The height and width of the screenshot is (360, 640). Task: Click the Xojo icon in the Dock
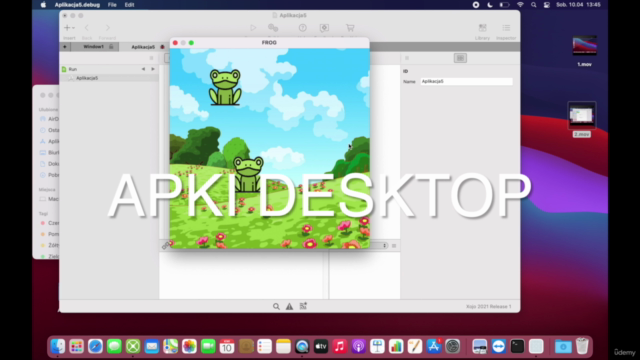[133, 347]
